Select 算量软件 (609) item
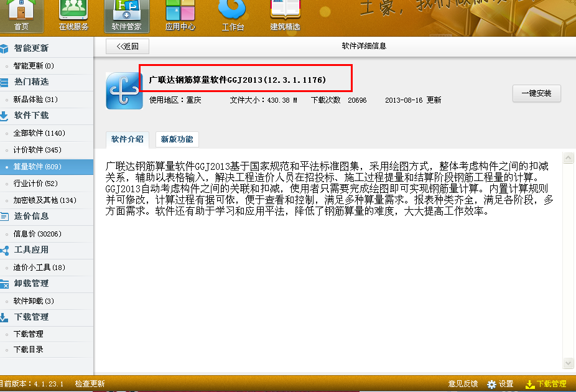The width and height of the screenshot is (576, 392). point(47,167)
